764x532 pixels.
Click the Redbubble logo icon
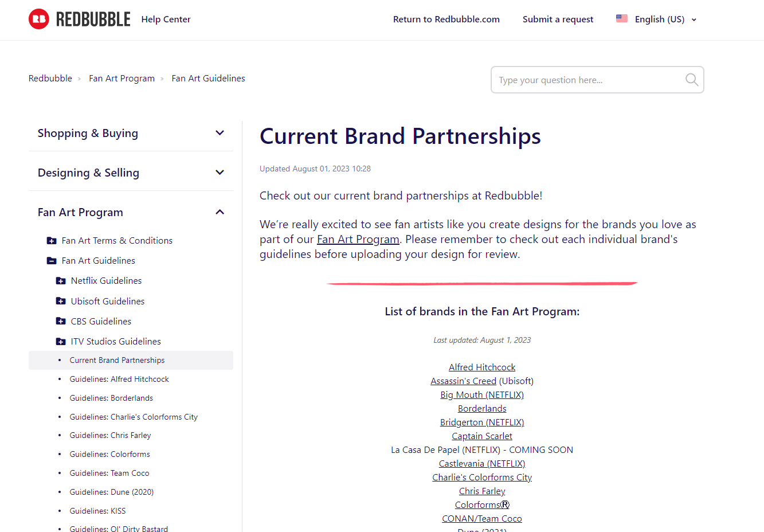pyautogui.click(x=39, y=19)
